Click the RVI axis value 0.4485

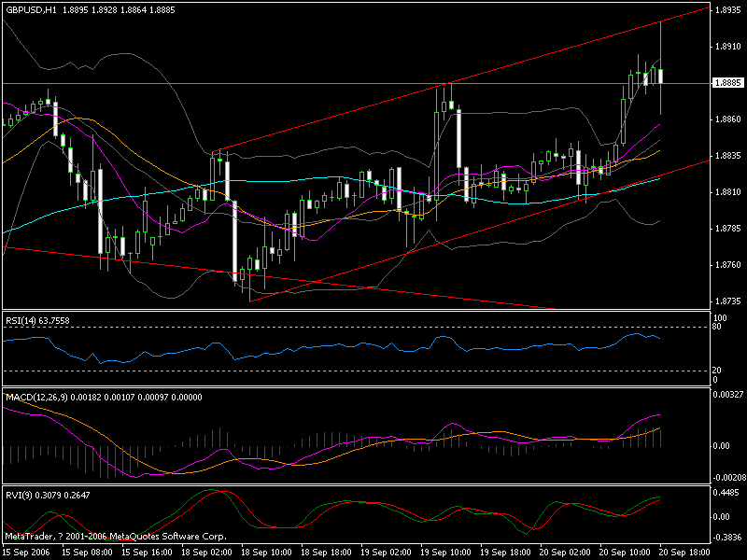(727, 493)
